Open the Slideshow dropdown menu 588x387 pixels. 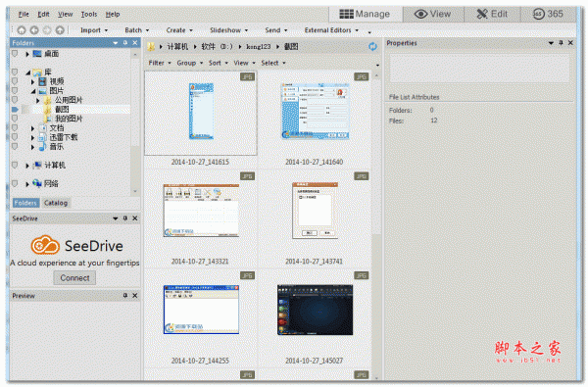coord(228,30)
